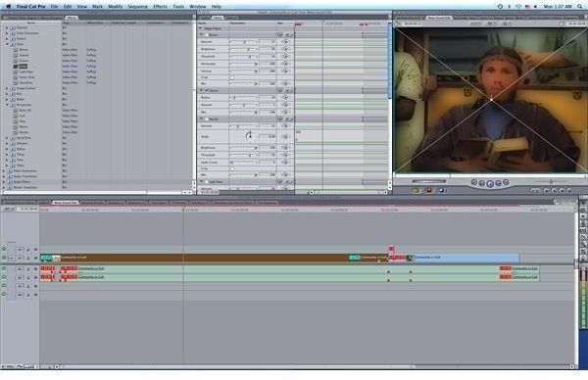Click the red insert edit button in Canvas
588x380 pixels.
pyautogui.click(x=429, y=191)
